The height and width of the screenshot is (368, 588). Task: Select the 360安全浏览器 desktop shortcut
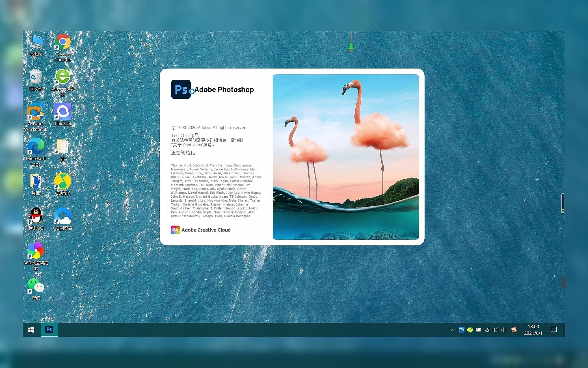pos(63,82)
